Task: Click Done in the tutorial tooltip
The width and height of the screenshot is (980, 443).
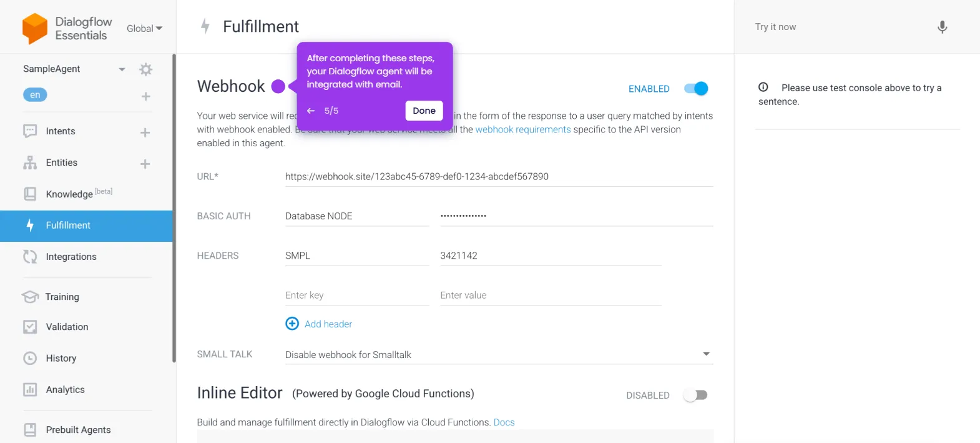Action: (424, 111)
